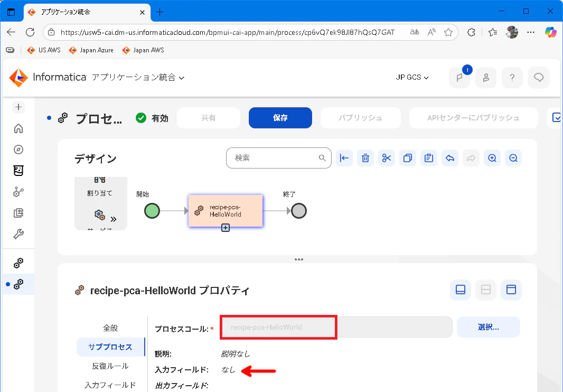Zoom out on the design canvas
The height and width of the screenshot is (392, 563).
coord(513,158)
